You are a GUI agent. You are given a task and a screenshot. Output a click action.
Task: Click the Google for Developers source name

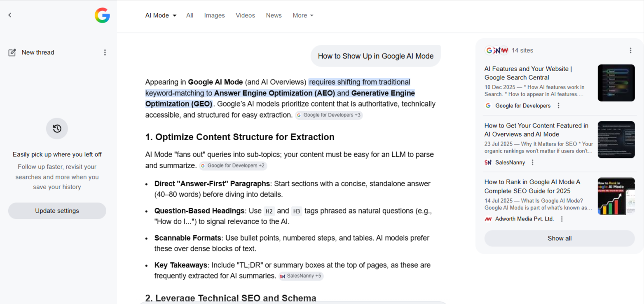[523, 106]
